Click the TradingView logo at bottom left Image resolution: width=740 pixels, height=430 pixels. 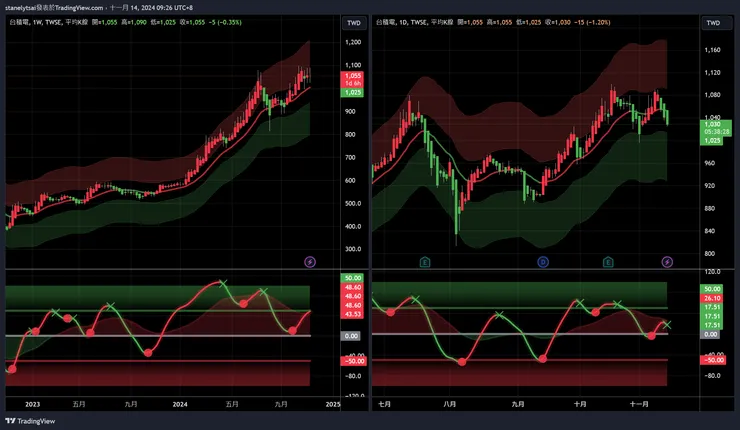30,421
